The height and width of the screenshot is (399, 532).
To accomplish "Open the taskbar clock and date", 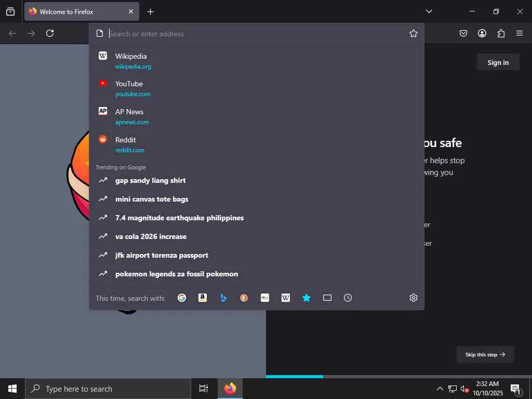I will tap(487, 389).
